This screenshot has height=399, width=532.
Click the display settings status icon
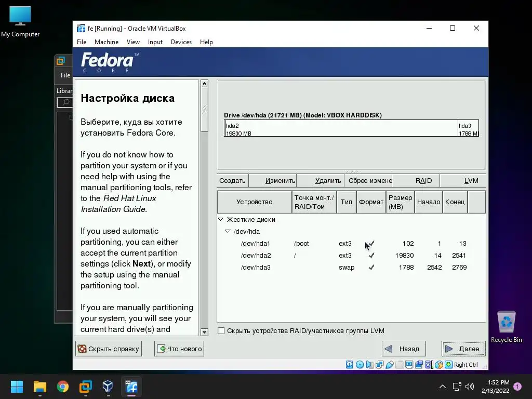[409, 364]
